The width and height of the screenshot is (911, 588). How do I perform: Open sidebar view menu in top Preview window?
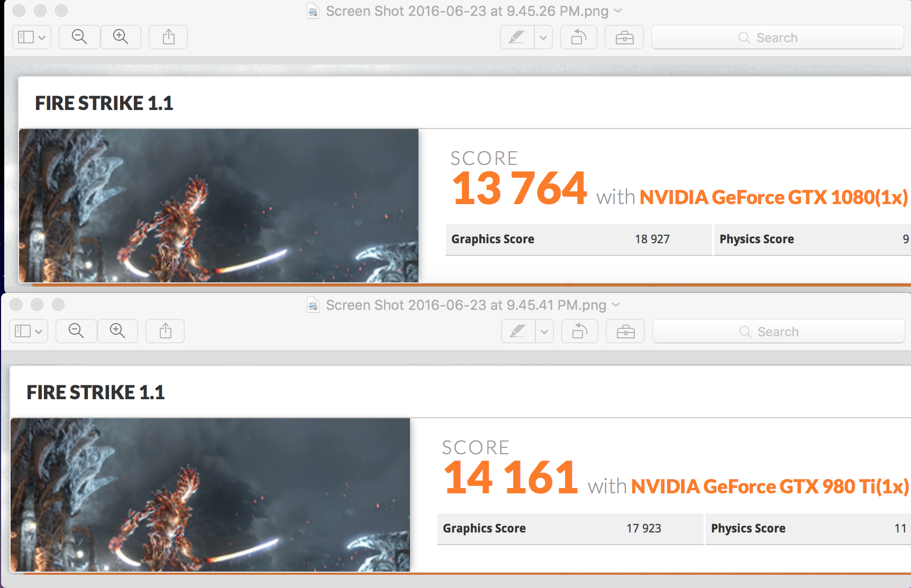[32, 37]
